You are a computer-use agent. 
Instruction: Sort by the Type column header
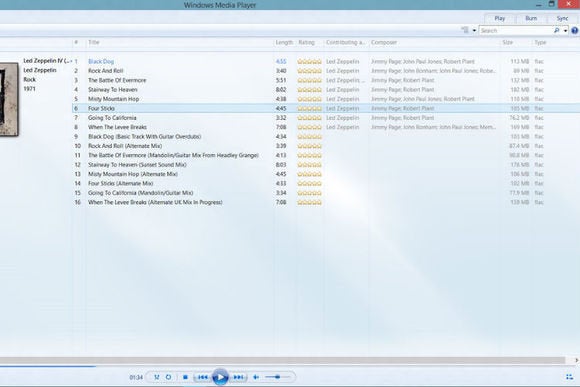point(540,42)
